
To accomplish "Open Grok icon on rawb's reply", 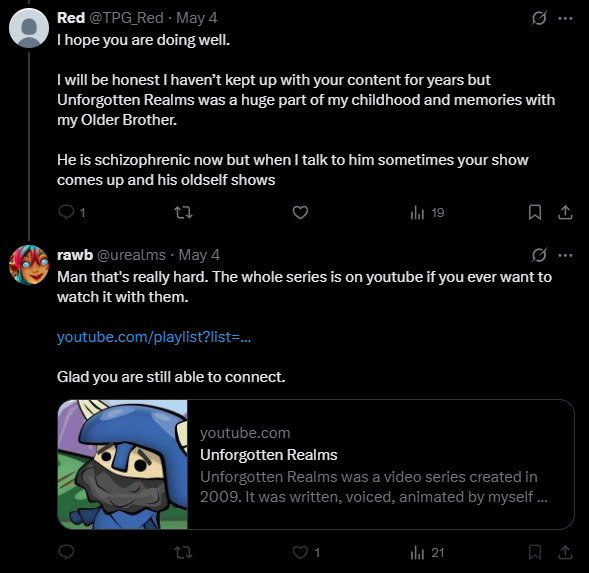I will coord(539,255).
